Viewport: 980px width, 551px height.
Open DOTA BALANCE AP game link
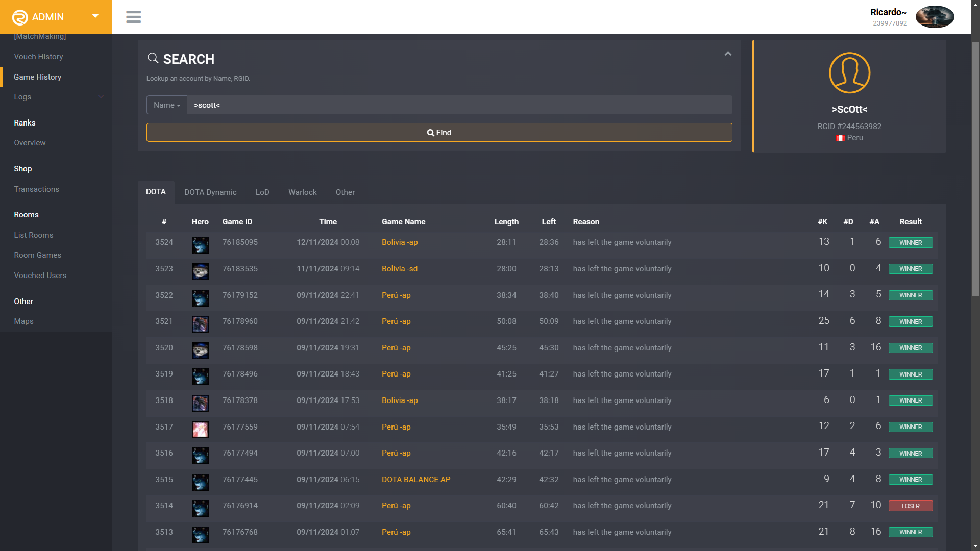pos(416,480)
